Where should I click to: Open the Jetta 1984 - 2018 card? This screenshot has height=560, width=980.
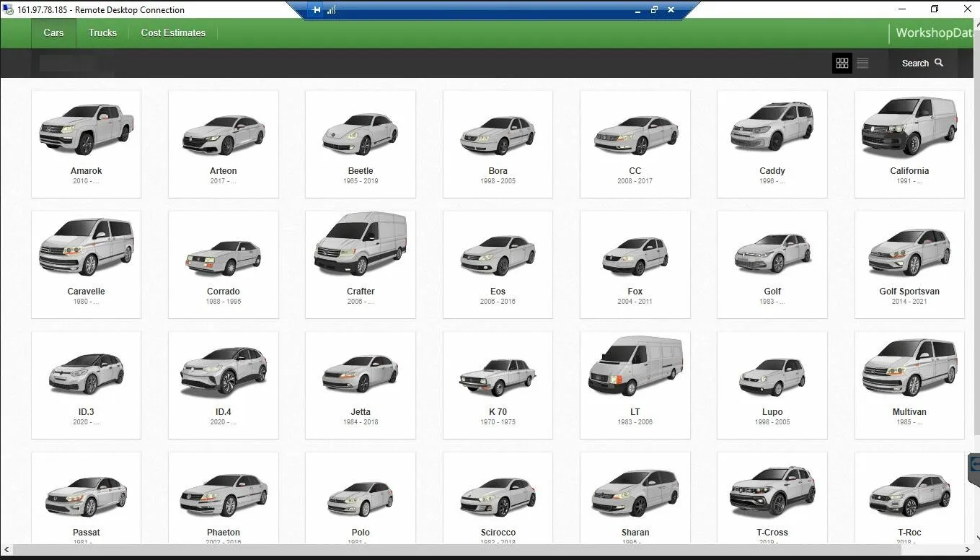[x=361, y=385]
